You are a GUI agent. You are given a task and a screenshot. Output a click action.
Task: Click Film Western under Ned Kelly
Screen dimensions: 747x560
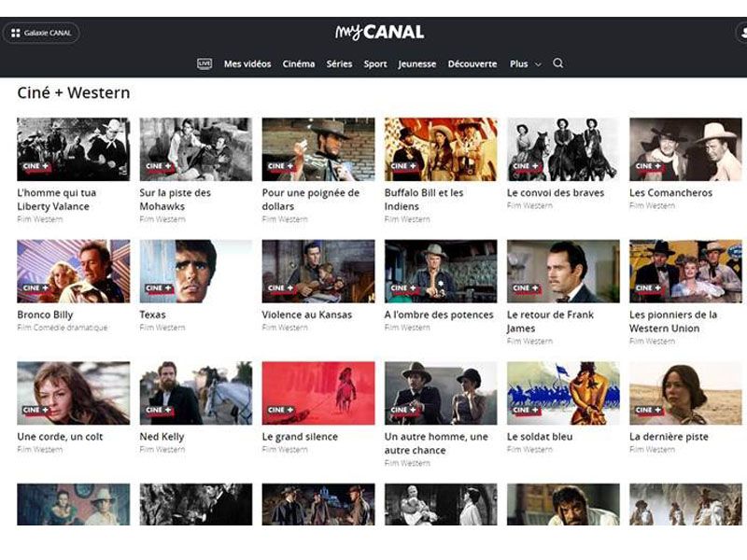pos(162,450)
